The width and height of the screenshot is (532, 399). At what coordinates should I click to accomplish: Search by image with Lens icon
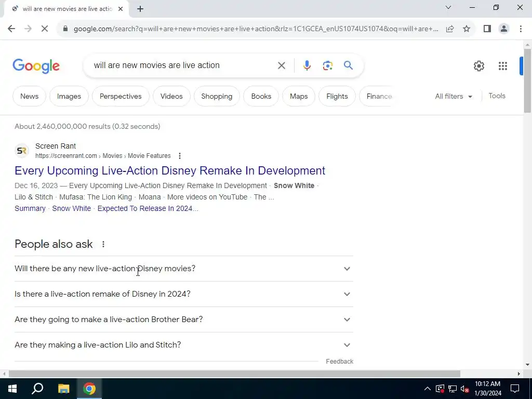[327, 65]
